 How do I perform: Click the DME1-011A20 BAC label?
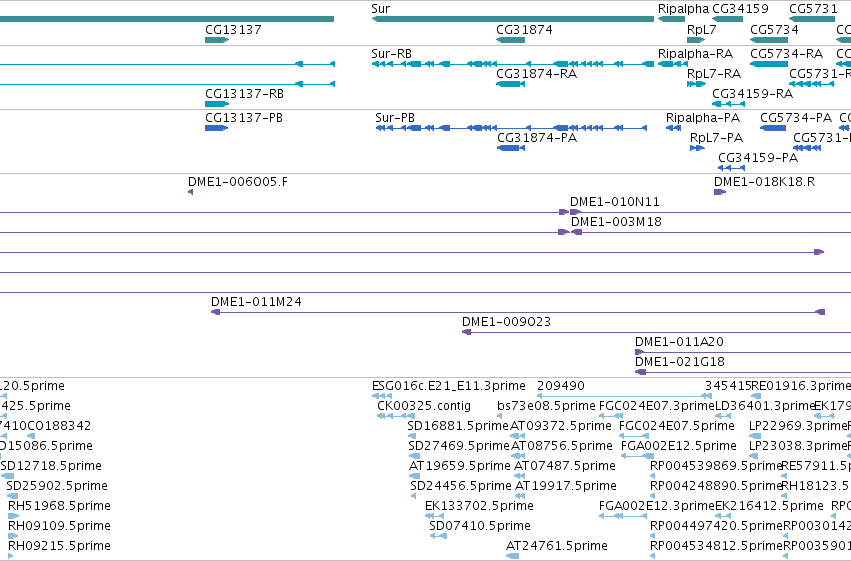pos(679,342)
